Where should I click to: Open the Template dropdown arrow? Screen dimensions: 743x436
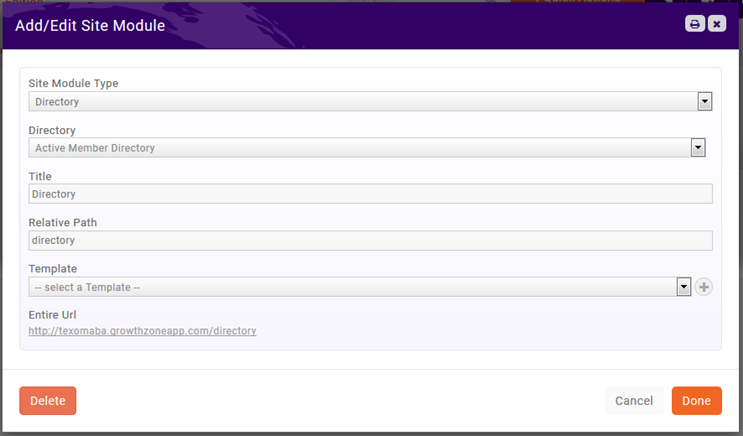tap(684, 287)
